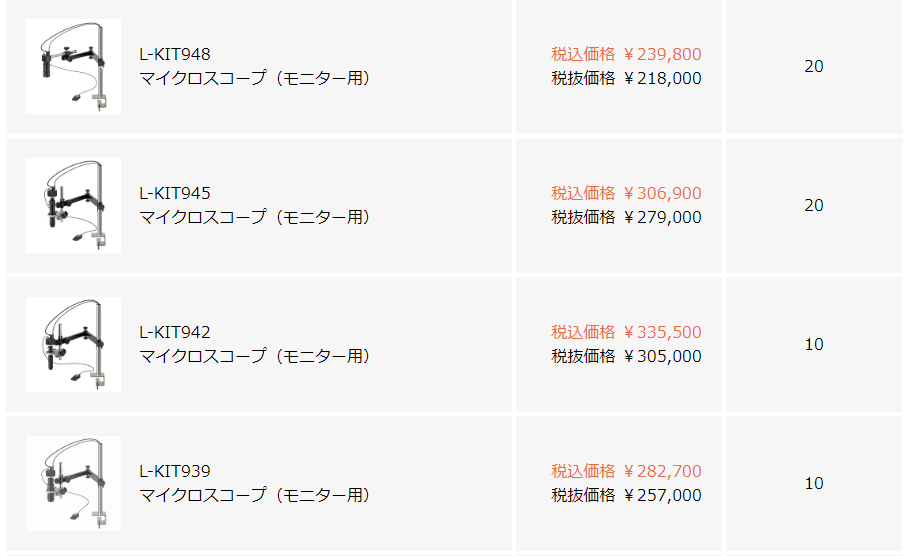Select the L-KIT939 model text
Image resolution: width=907 pixels, height=556 pixels.
pyautogui.click(x=175, y=471)
